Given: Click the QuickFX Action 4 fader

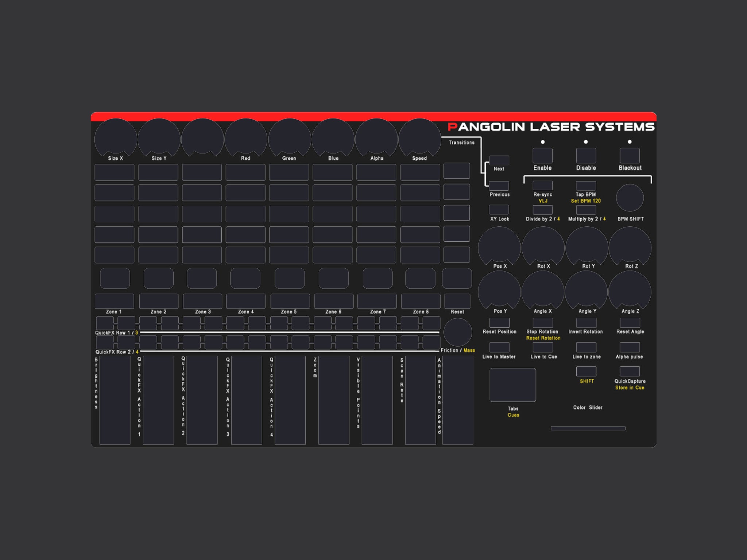Looking at the screenshot, I should 290,400.
